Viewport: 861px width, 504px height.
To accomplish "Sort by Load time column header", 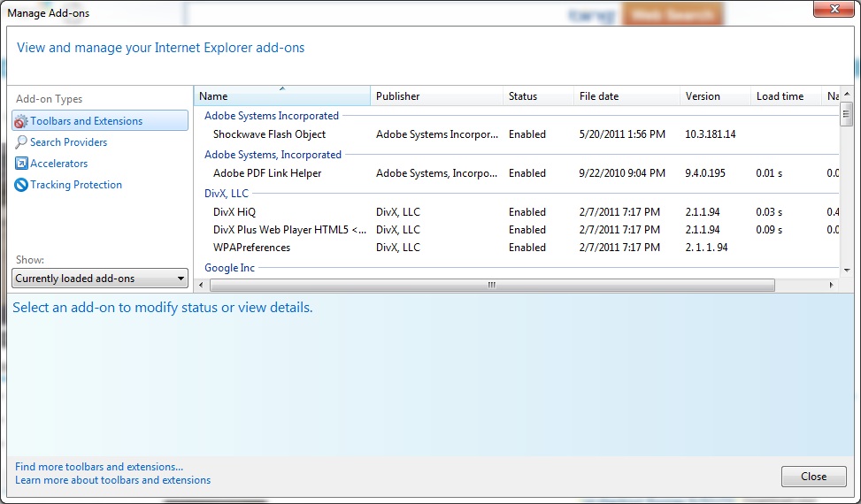I will click(786, 96).
